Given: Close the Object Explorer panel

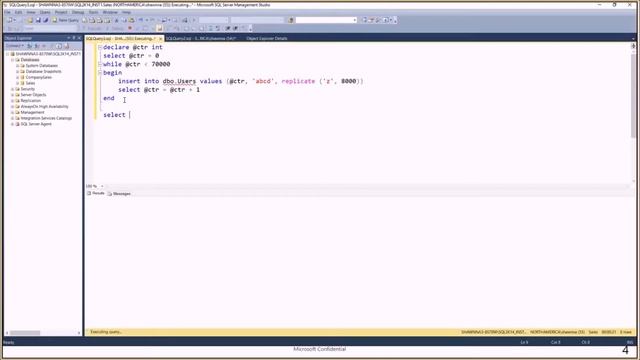Looking at the screenshot, I should (x=79, y=38).
